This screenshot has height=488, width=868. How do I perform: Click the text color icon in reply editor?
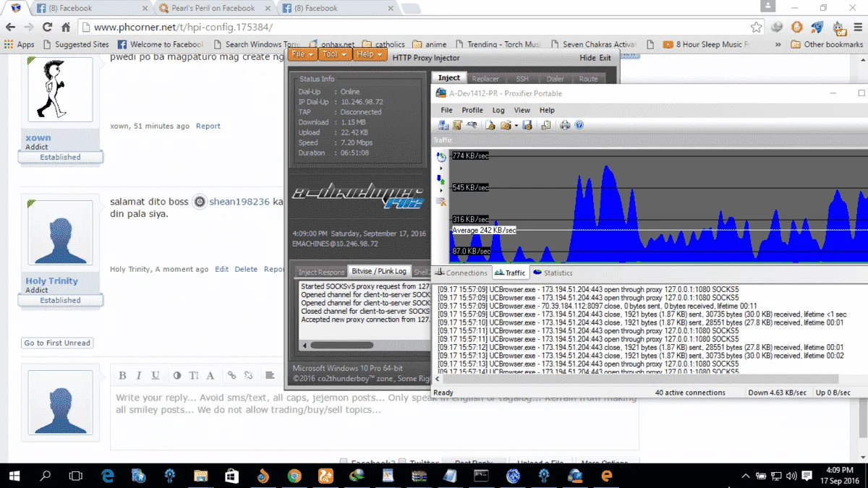click(x=177, y=375)
